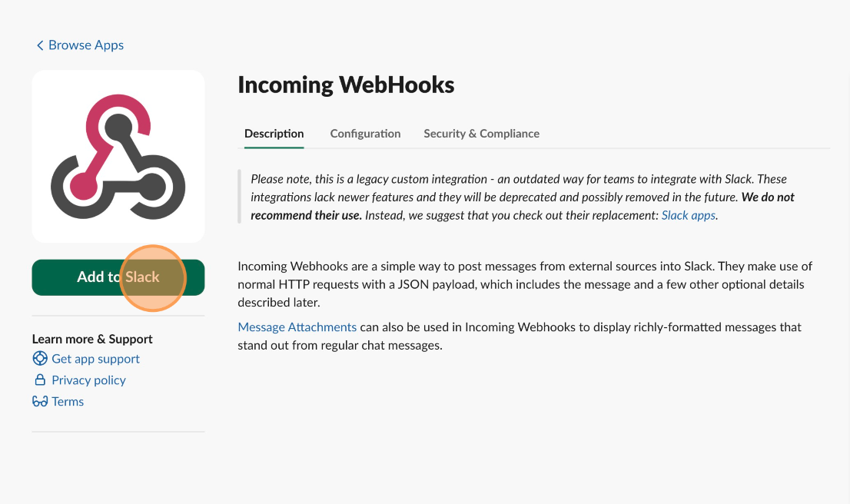Follow the Slack apps replacement link
This screenshot has width=850, height=504.
(x=689, y=215)
